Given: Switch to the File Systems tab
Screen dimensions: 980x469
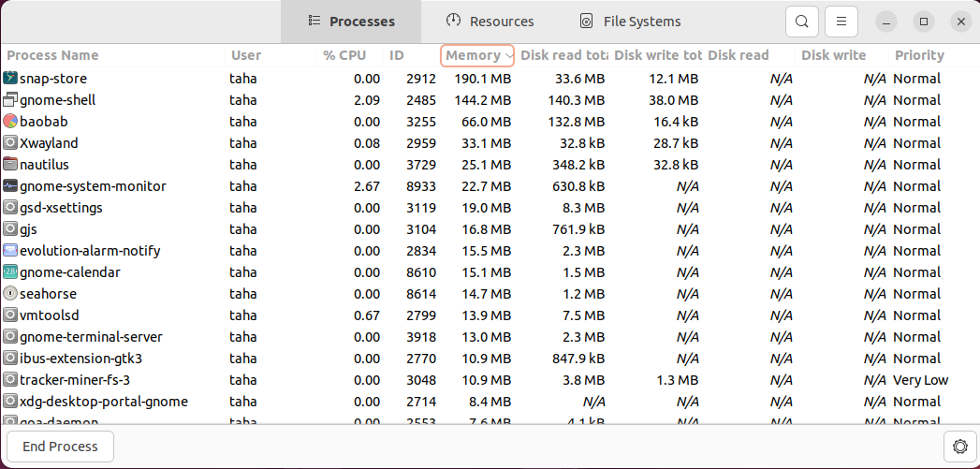Looking at the screenshot, I should coord(630,22).
